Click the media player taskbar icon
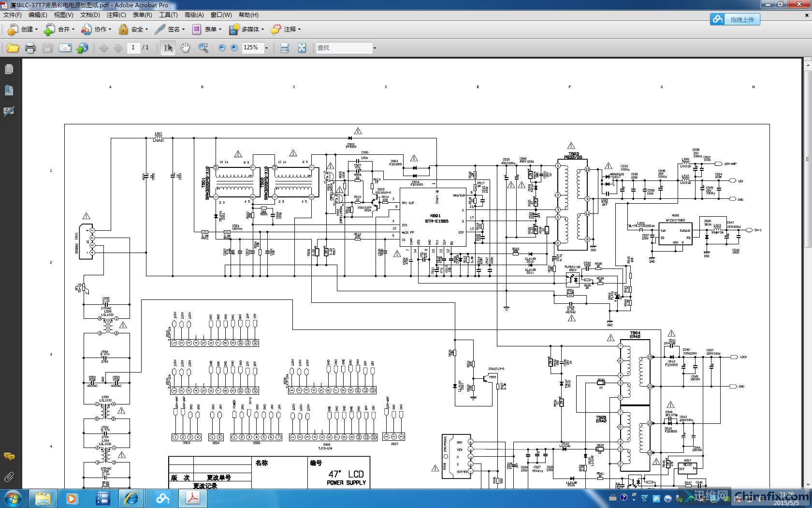The width and height of the screenshot is (812, 508). tap(72, 498)
